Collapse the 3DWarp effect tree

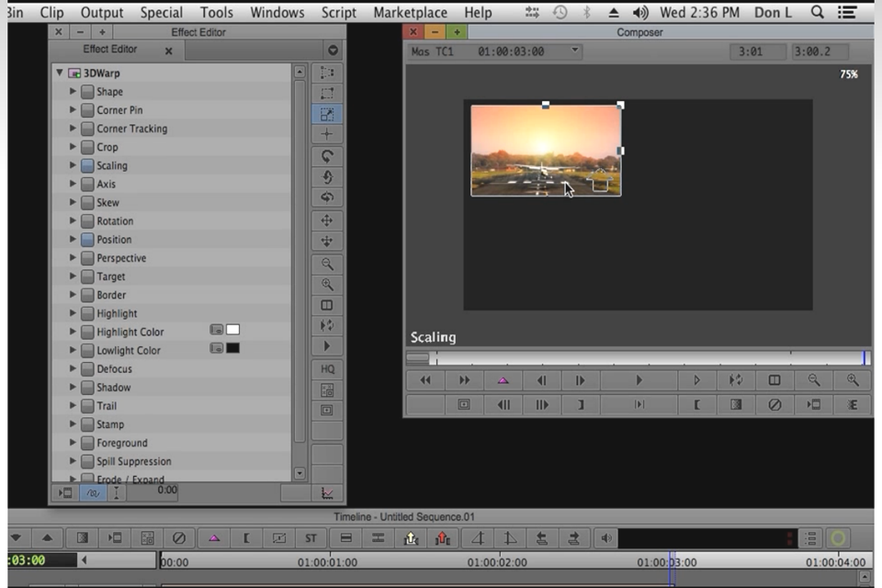[x=60, y=73]
